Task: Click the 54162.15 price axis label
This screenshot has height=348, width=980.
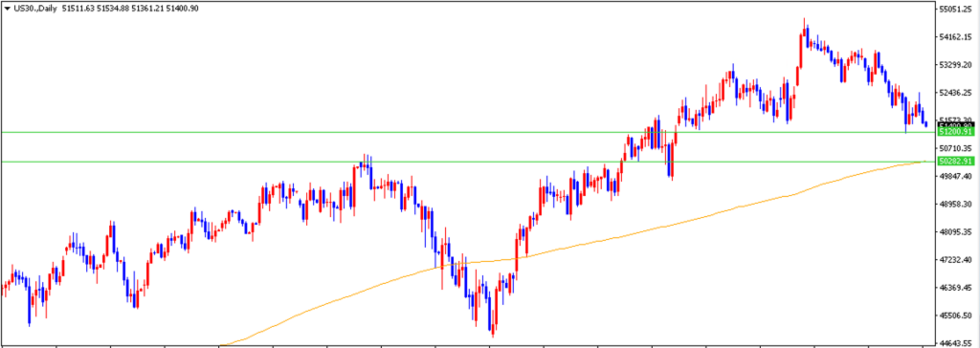Action: pos(955,37)
